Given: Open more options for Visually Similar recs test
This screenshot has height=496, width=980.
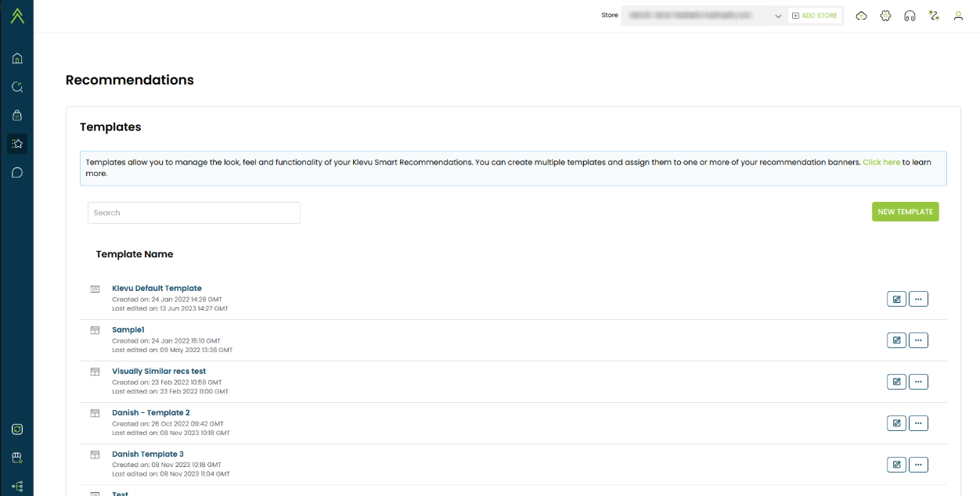Looking at the screenshot, I should [918, 382].
